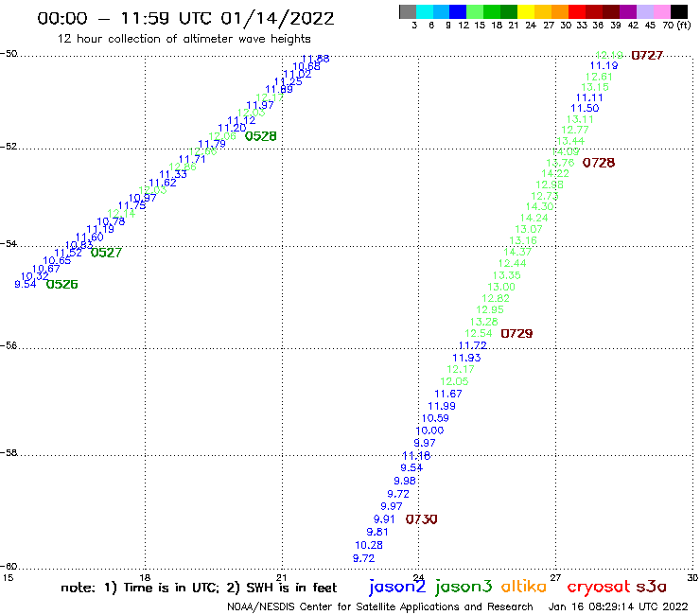This screenshot has height=615, width=700.
Task: Click the 10.32 wave height reading
Action: pyautogui.click(x=35, y=276)
